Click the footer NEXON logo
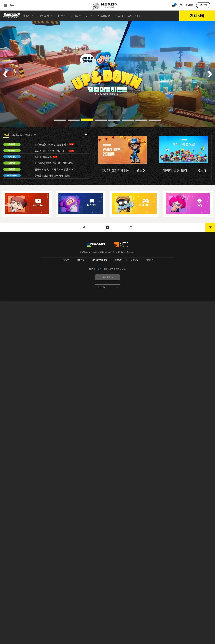The image size is (215, 644). [96, 244]
